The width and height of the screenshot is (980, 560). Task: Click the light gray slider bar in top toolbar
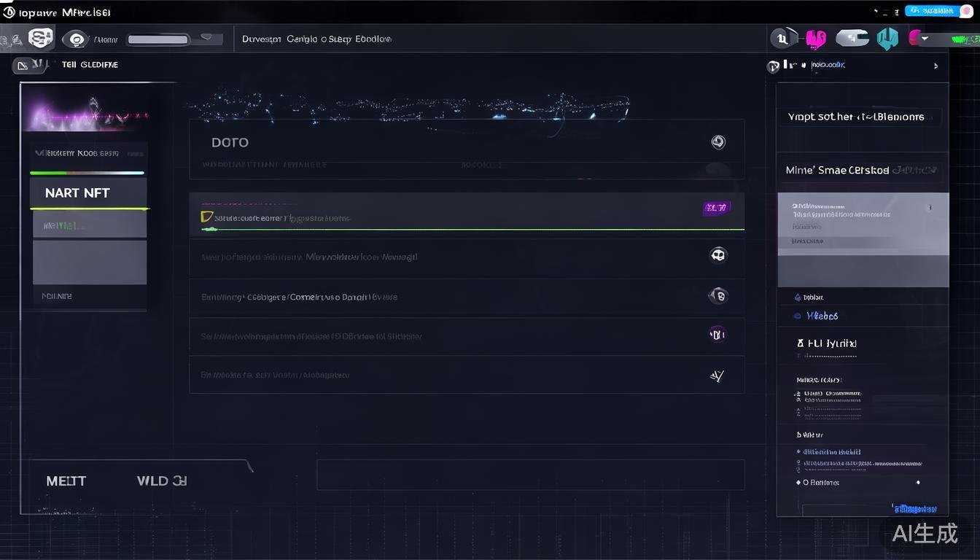(x=158, y=39)
